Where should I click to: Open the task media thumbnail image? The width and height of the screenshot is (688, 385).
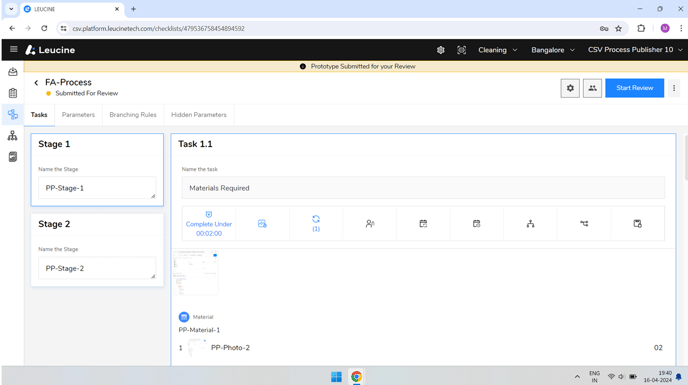tap(196, 273)
